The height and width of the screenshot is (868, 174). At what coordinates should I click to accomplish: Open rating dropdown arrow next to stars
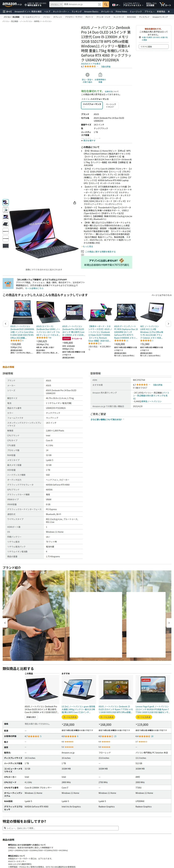[98, 66]
